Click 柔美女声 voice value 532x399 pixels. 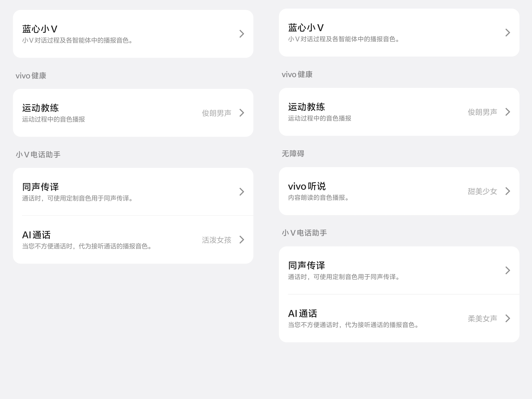pos(483,319)
